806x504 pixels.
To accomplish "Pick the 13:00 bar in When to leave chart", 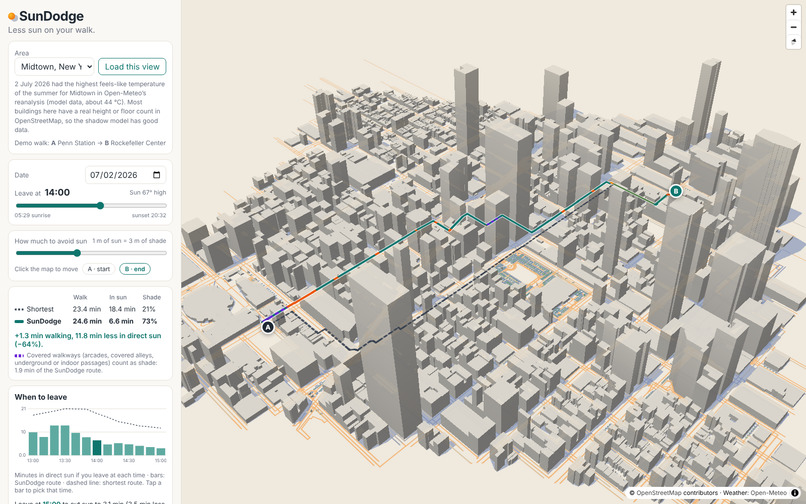I will (33, 443).
